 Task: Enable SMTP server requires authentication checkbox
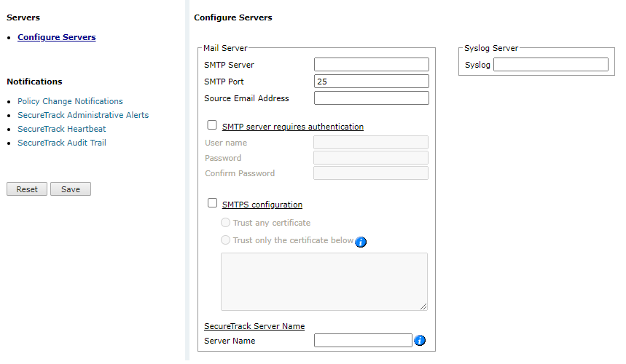[213, 125]
